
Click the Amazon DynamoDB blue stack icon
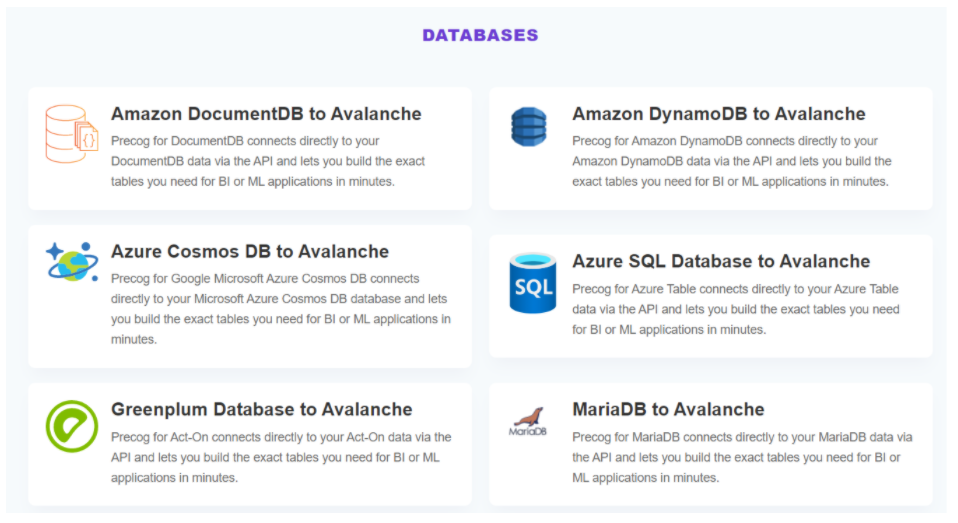pos(528,126)
